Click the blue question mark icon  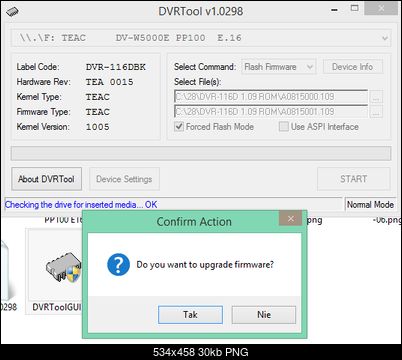118,264
